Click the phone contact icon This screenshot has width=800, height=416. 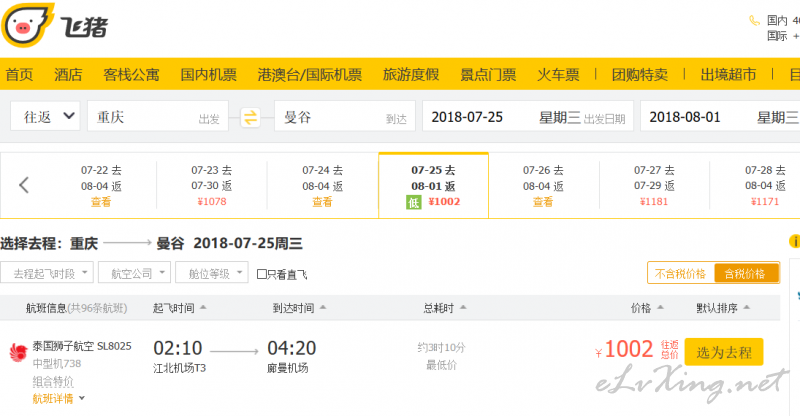coord(754,20)
